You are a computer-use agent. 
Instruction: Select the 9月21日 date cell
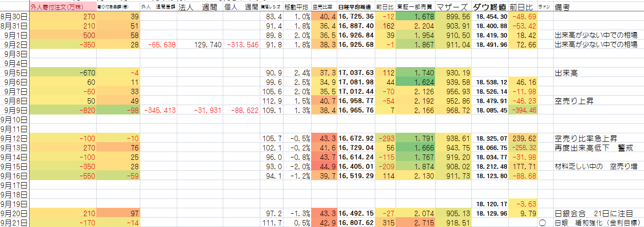coord(14,223)
